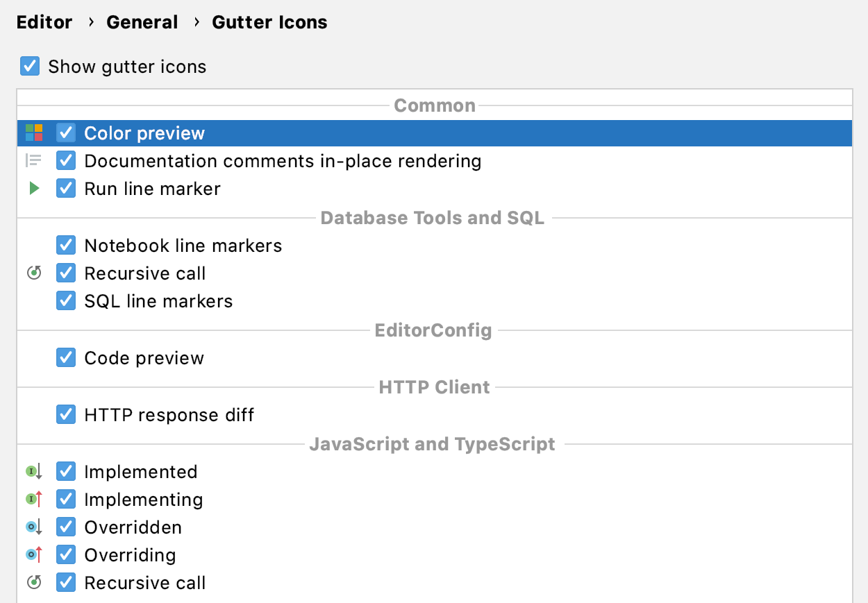Click the Overriding gutter icon
This screenshot has width=868, height=603.
click(34, 555)
